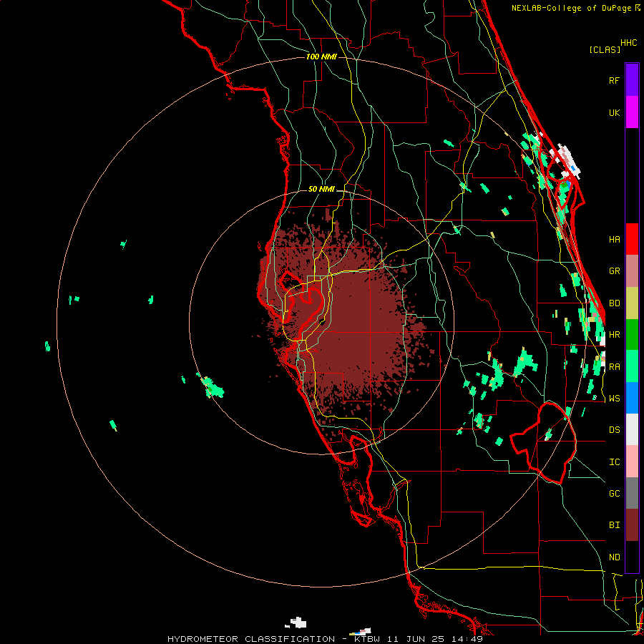The width and height of the screenshot is (644, 644).
Task: Click the RF legend label
Action: (614, 80)
